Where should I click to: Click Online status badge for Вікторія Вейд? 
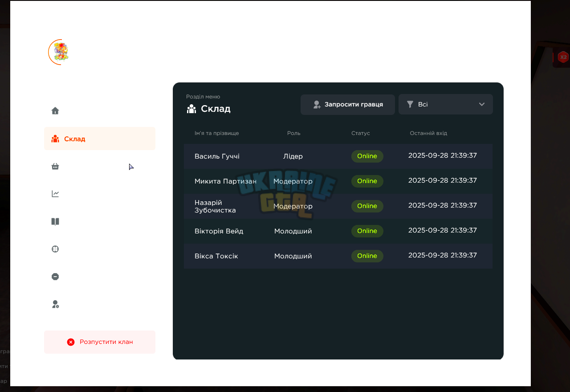point(367,231)
